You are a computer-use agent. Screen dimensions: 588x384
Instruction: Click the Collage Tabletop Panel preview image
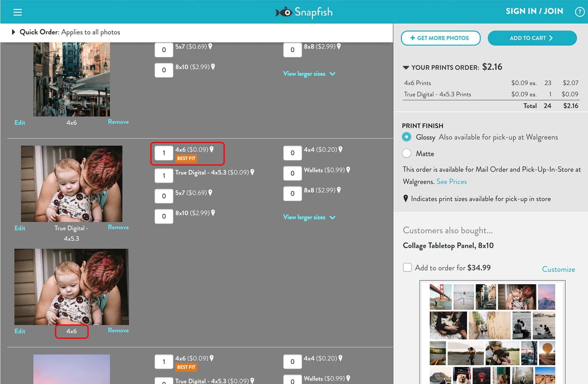click(492, 331)
